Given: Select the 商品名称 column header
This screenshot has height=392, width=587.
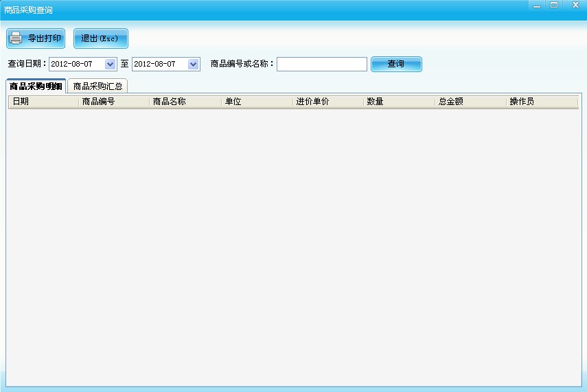Looking at the screenshot, I should (x=185, y=102).
